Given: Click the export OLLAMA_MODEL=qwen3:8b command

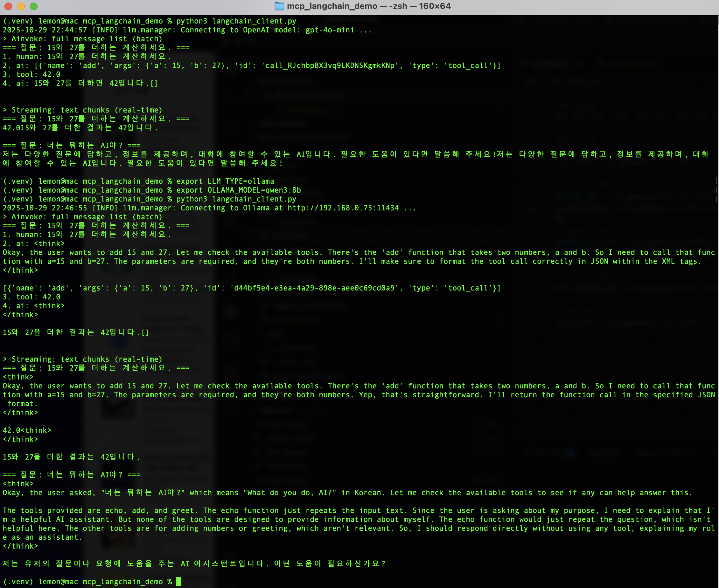Looking at the screenshot, I should point(238,190).
